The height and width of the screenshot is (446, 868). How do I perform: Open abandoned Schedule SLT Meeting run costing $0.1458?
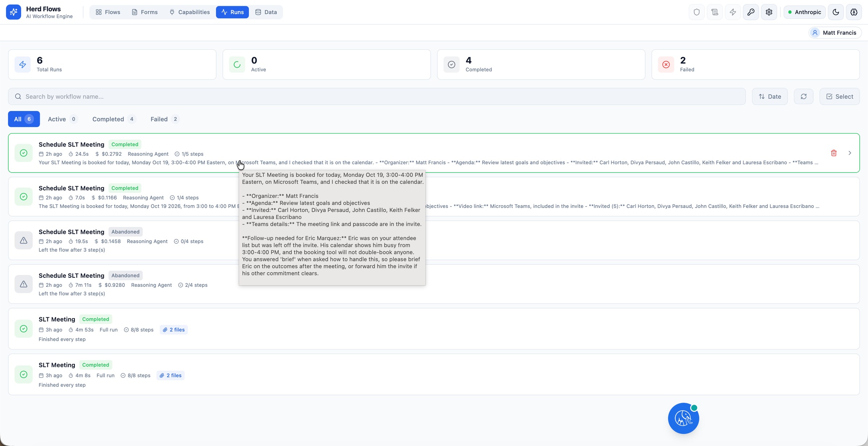tap(434, 241)
